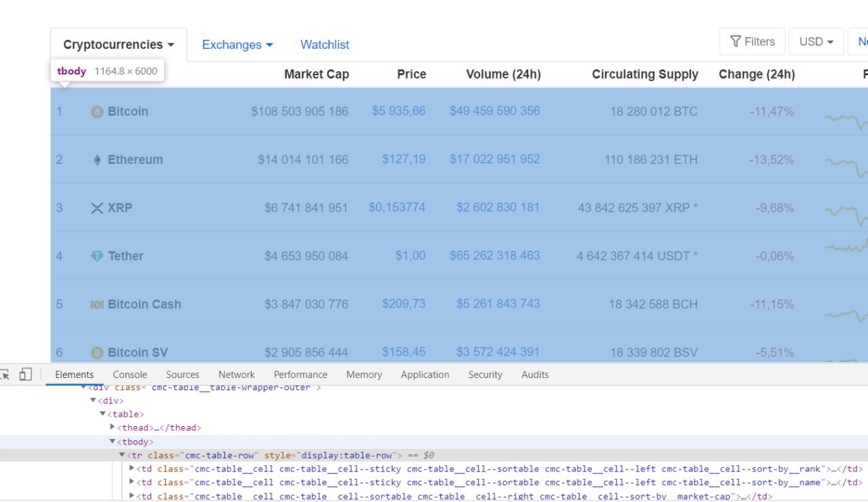The image size is (868, 502).
Task: Click the Filters button
Action: click(753, 41)
